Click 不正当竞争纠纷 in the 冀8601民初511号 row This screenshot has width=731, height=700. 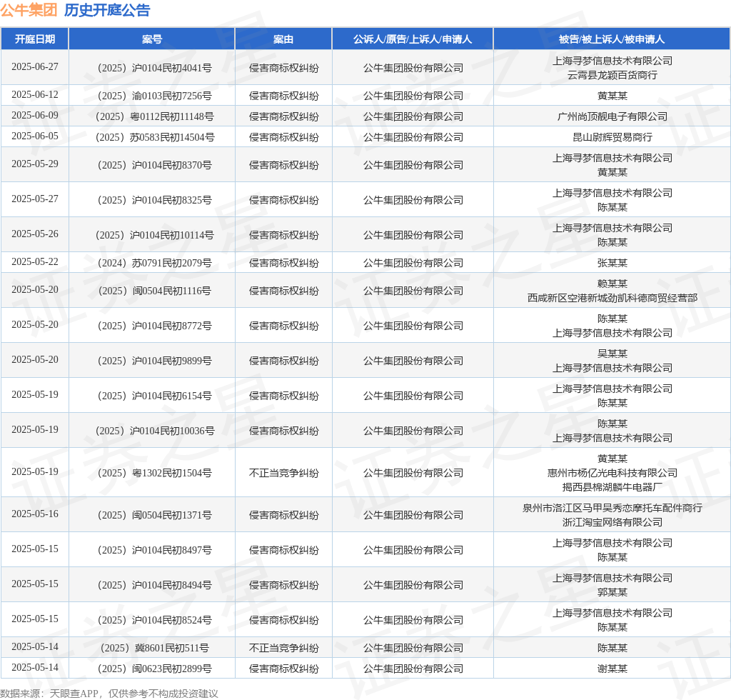283,649
